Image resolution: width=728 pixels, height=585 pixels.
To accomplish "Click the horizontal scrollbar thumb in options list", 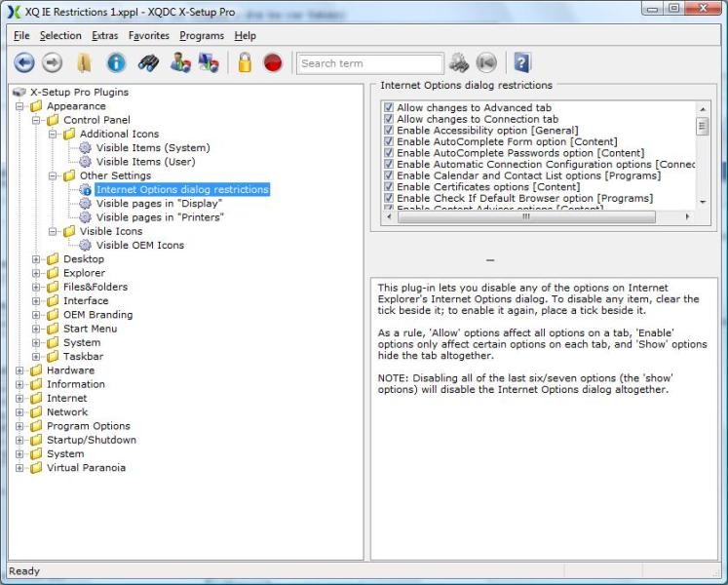I will [526, 217].
